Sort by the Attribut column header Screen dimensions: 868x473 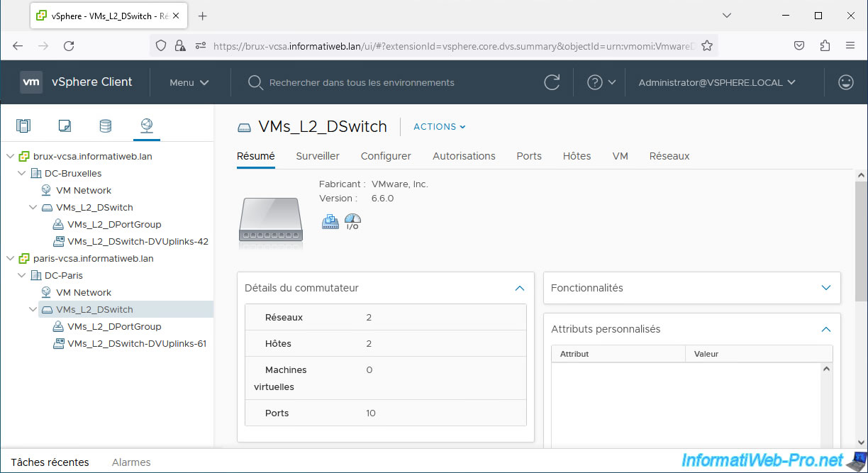(x=618, y=353)
